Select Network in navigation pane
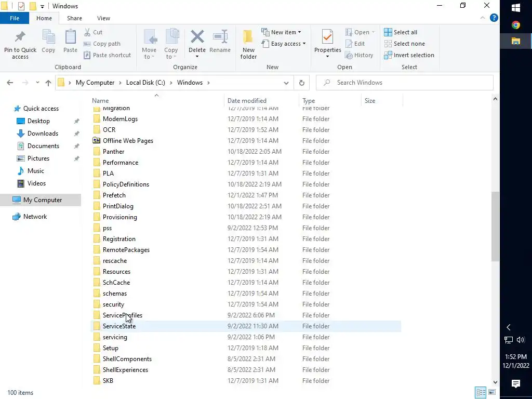This screenshot has height=399, width=532. (35, 217)
